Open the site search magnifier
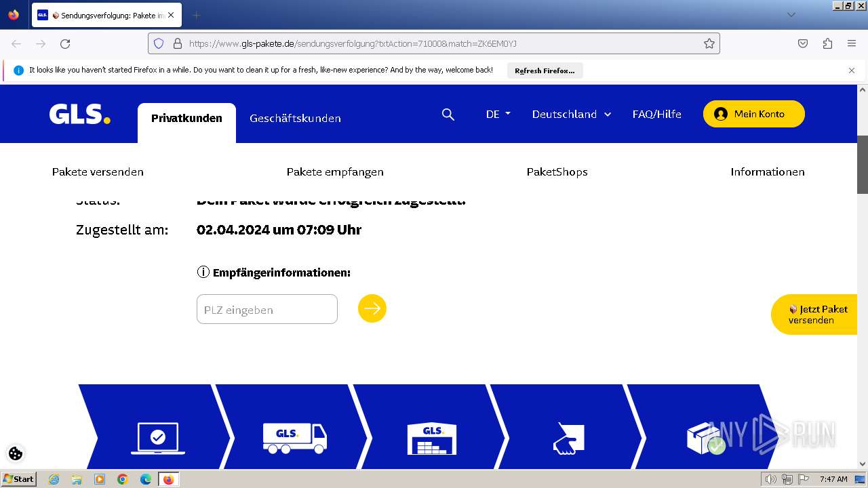Viewport: 868px width, 488px height. click(x=448, y=115)
